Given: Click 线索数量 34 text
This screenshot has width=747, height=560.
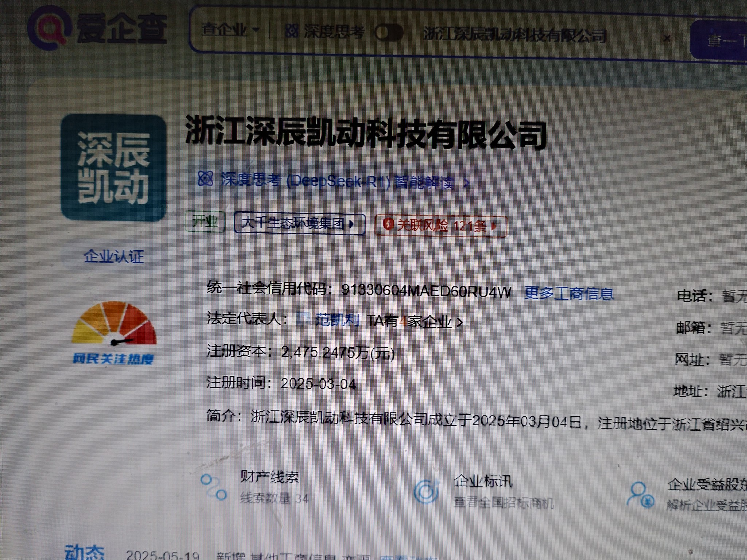Looking at the screenshot, I should tap(274, 498).
